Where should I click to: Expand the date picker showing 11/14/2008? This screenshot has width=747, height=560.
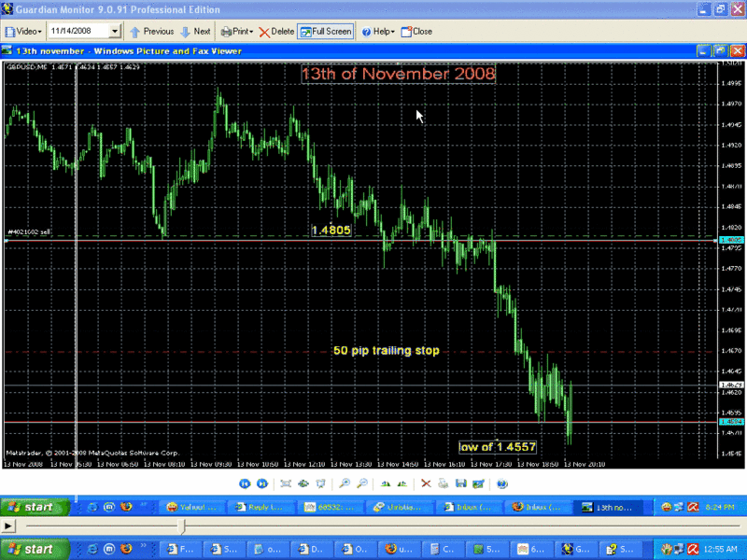[115, 32]
